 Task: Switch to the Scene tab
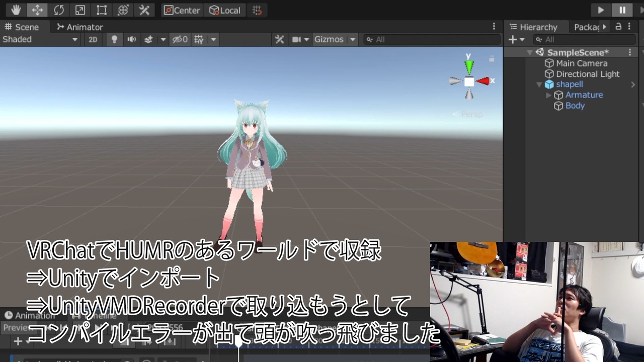(x=22, y=27)
